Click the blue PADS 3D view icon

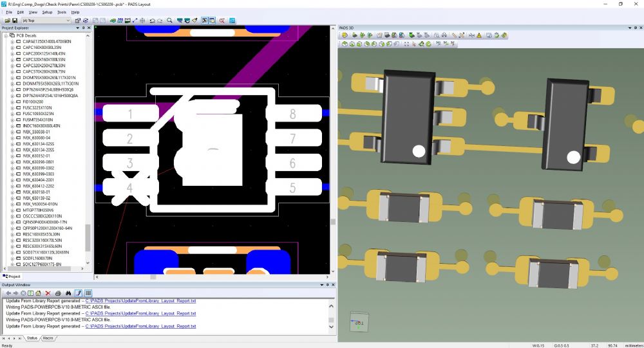click(x=232, y=21)
